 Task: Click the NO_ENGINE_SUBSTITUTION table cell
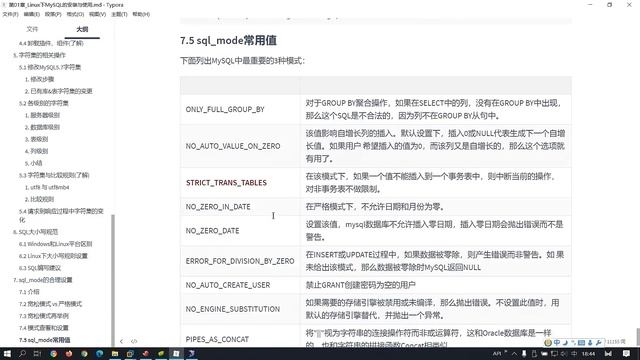[x=240, y=309]
